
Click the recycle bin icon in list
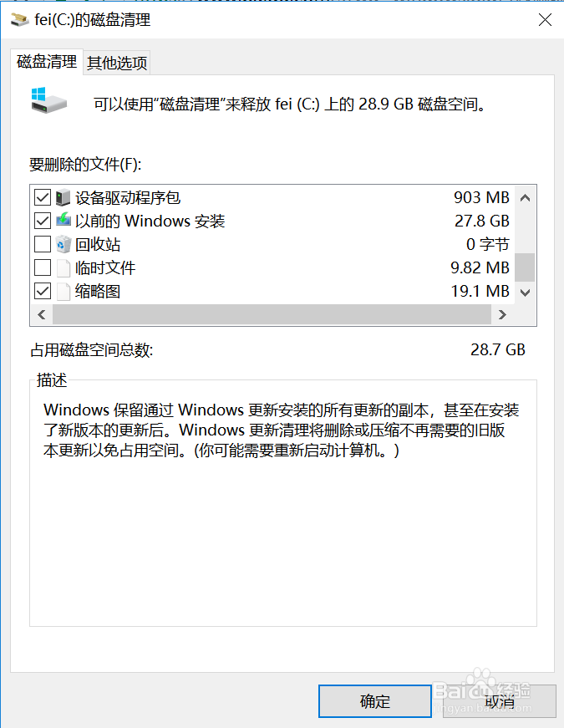coord(64,245)
